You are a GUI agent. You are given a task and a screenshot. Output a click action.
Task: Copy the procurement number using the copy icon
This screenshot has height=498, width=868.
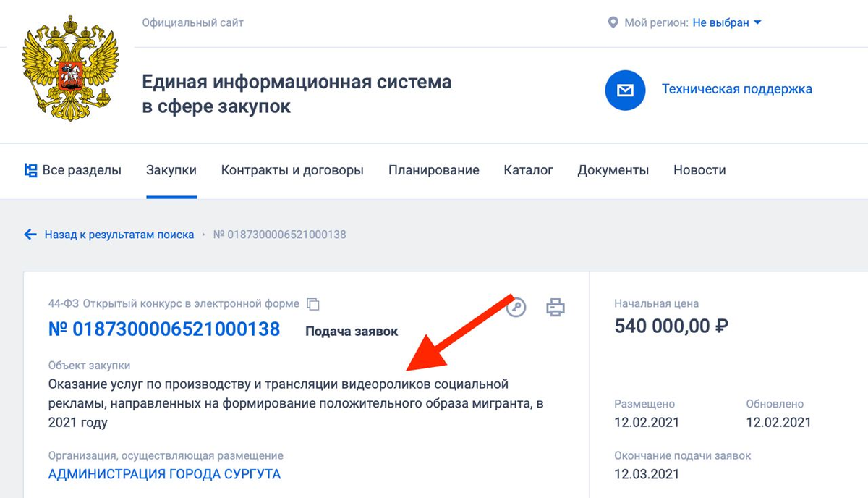[x=312, y=304]
